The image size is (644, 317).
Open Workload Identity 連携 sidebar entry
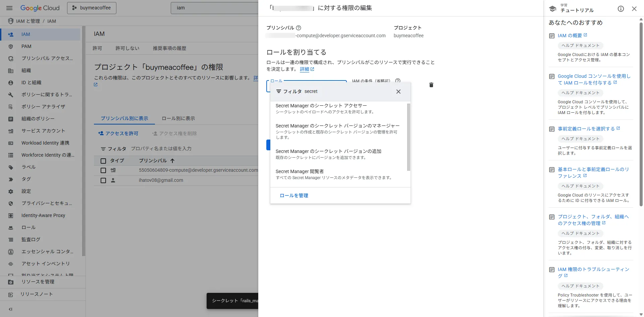[x=40, y=143]
